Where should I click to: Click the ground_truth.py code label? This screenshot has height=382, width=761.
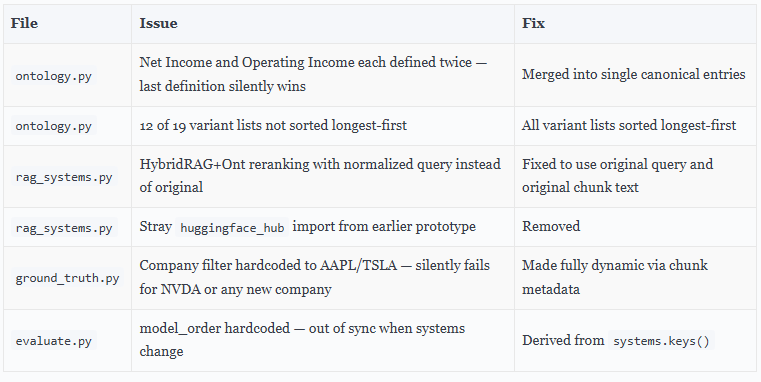(x=67, y=279)
